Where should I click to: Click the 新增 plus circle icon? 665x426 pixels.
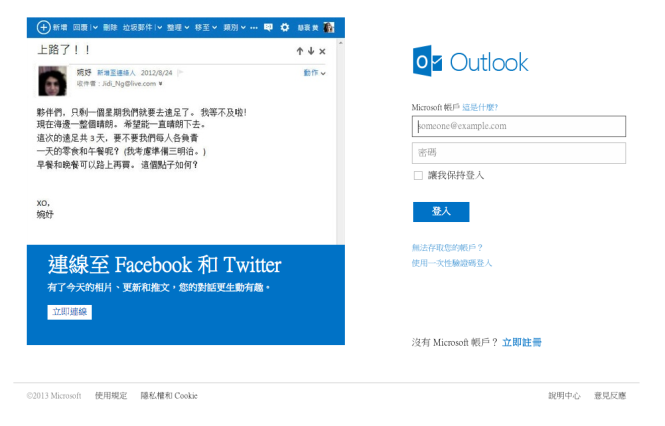(43, 27)
